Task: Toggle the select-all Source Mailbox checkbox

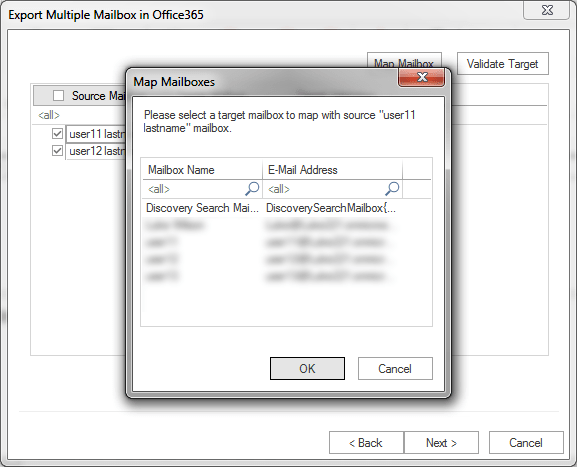Action: [x=59, y=96]
